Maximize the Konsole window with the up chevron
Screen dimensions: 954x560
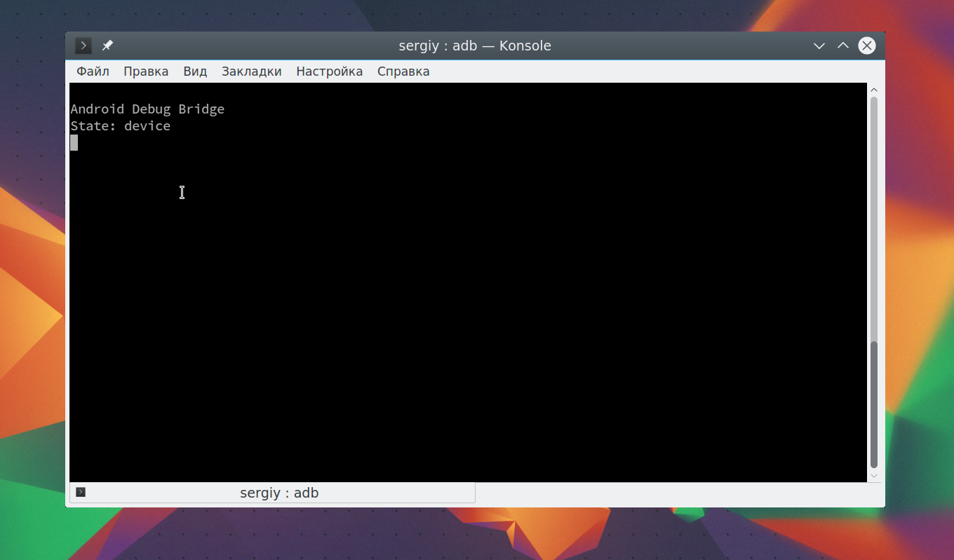coord(843,46)
